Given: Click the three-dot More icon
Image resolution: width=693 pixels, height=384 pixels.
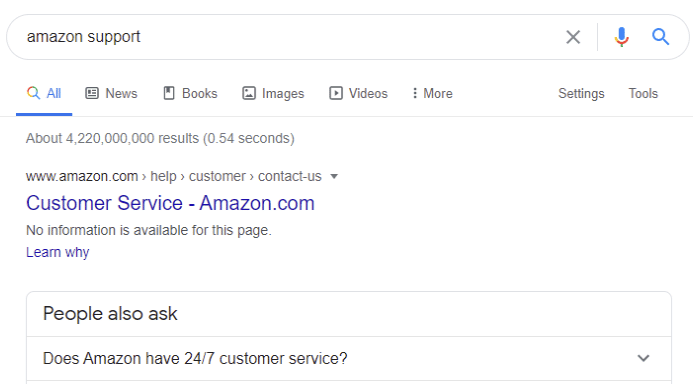Looking at the screenshot, I should pyautogui.click(x=415, y=93).
